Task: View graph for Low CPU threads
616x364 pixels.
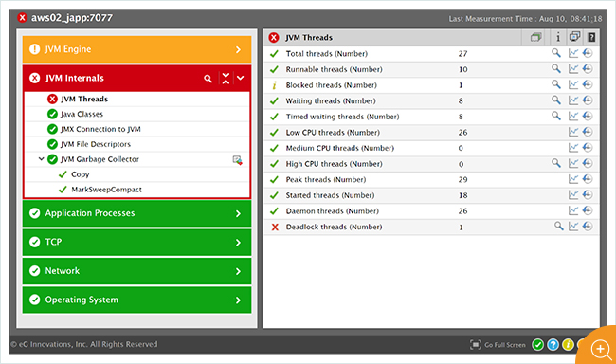Action: (573, 132)
